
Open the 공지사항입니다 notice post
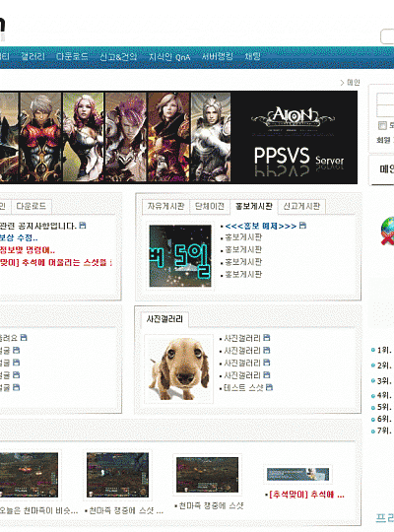coord(38,226)
